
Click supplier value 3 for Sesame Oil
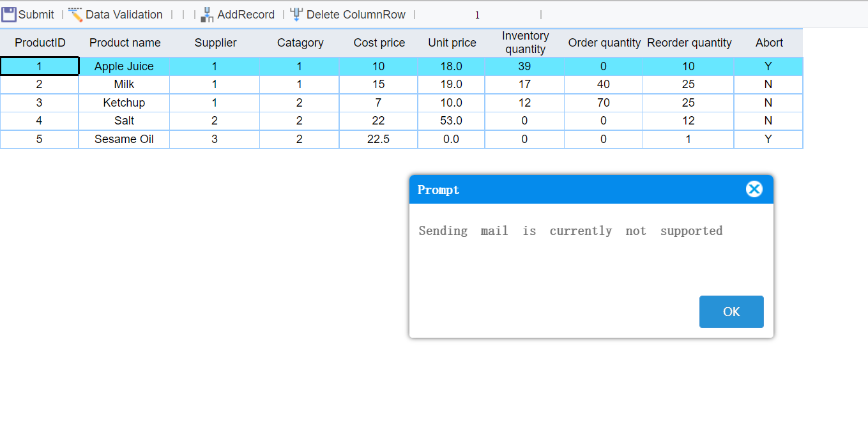point(215,139)
